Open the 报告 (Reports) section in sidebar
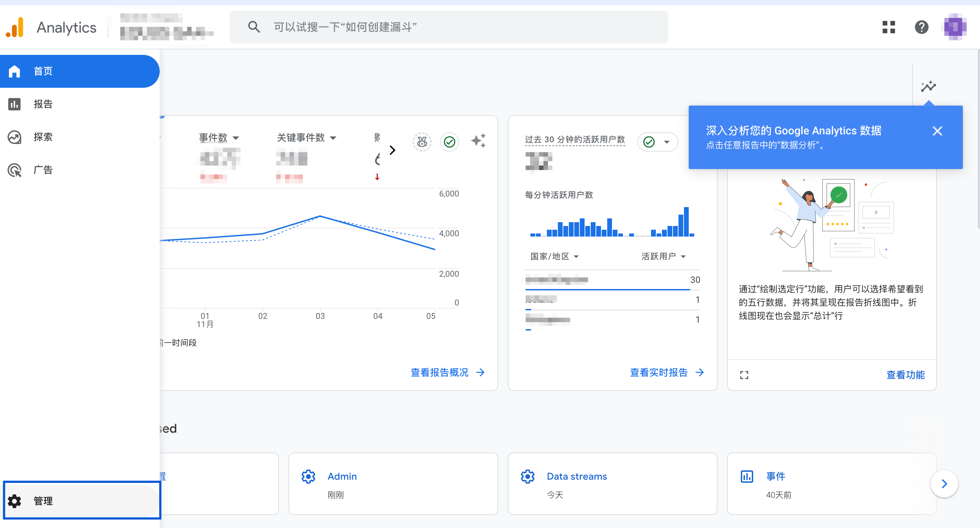Viewport: 980px width, 528px height. click(x=42, y=104)
